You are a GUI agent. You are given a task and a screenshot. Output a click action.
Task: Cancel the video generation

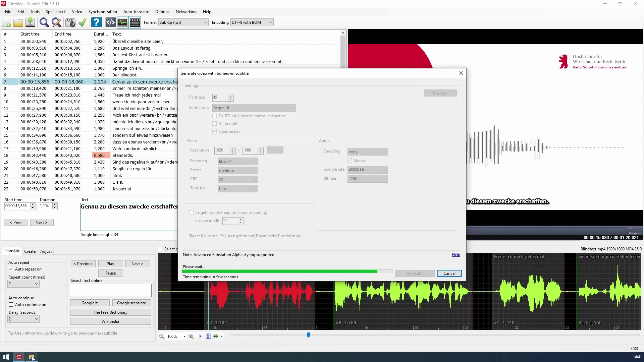pos(449,274)
